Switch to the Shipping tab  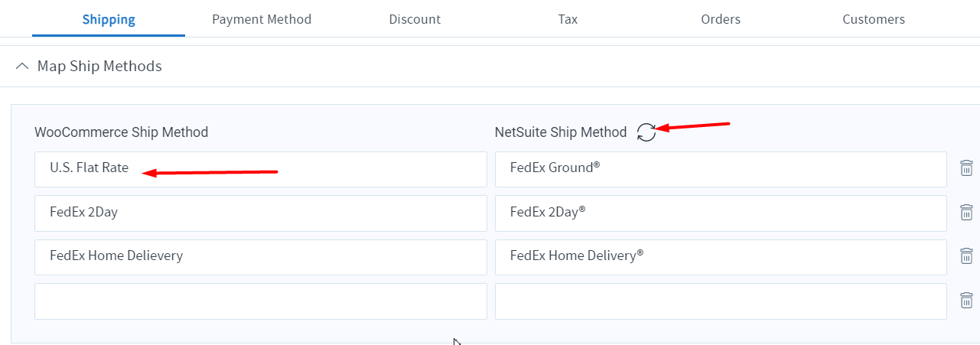point(109,19)
